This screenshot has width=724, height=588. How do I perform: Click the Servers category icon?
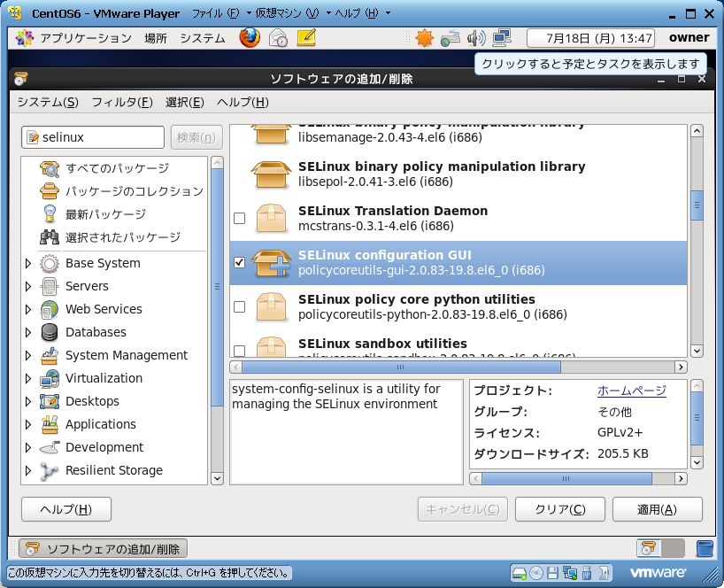(x=50, y=286)
